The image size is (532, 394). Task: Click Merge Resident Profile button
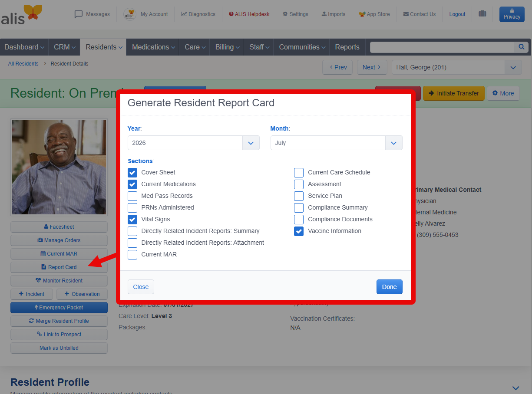(x=59, y=321)
